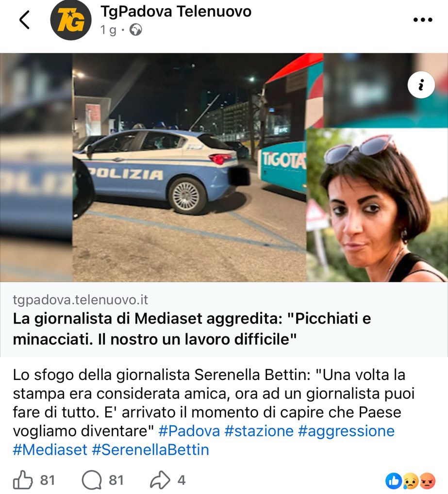
Task: Open the tgpadova.telenuovo.it domain link
Action: point(80,300)
